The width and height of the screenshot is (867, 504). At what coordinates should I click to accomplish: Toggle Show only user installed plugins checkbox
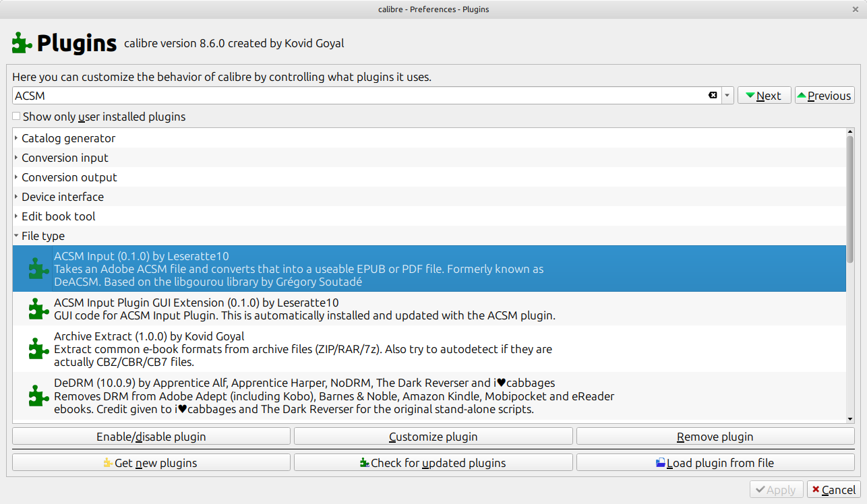click(x=16, y=117)
